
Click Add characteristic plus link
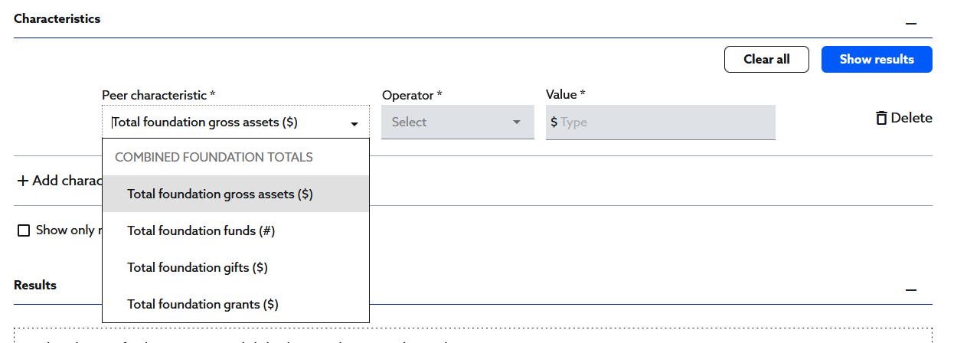point(60,181)
